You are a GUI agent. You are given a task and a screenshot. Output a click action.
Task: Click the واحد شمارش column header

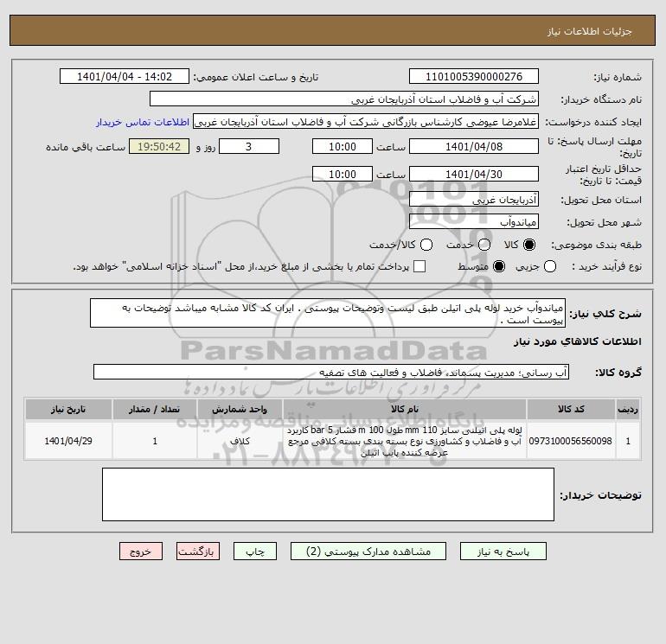[x=240, y=409]
